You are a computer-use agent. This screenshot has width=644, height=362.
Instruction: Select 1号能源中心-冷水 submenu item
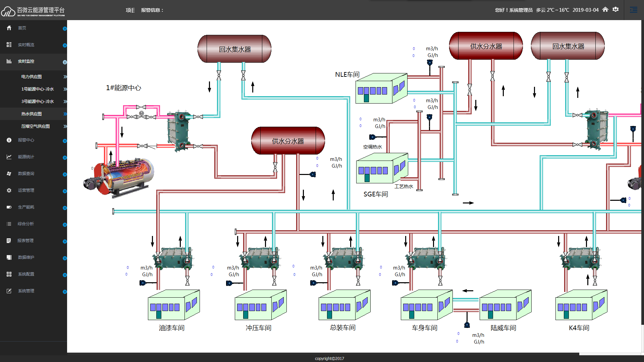coord(38,89)
